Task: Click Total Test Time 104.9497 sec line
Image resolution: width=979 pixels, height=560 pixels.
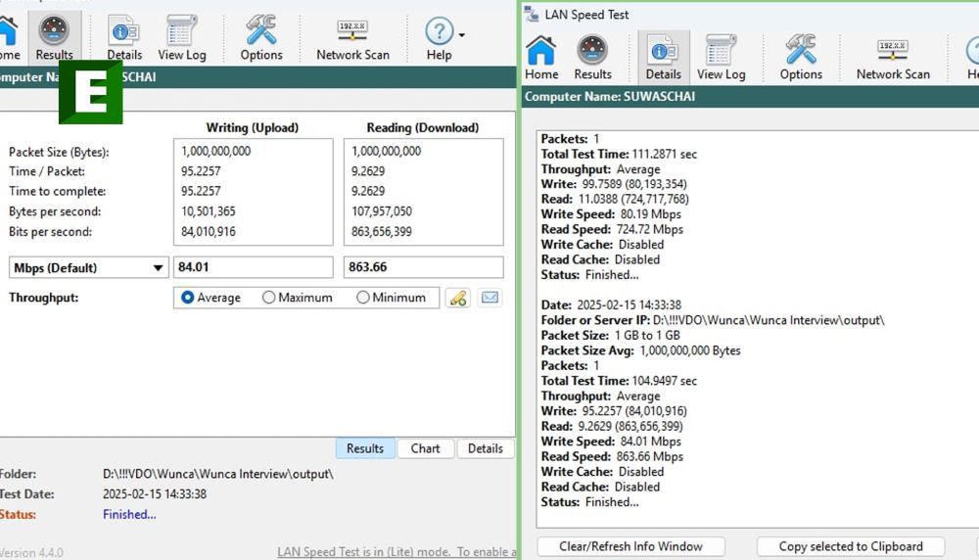Action: coord(619,381)
